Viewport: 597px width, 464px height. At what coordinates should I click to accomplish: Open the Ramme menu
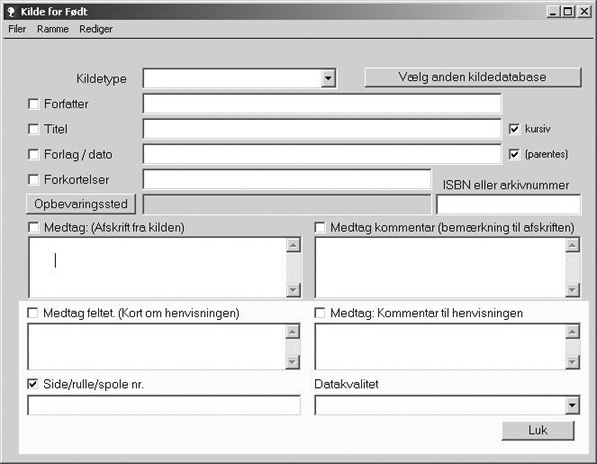coord(53,29)
